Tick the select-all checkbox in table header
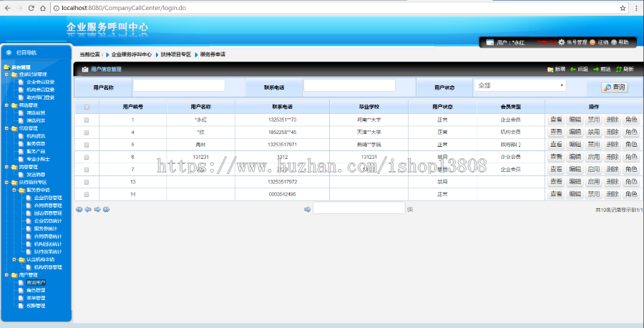 pos(87,107)
